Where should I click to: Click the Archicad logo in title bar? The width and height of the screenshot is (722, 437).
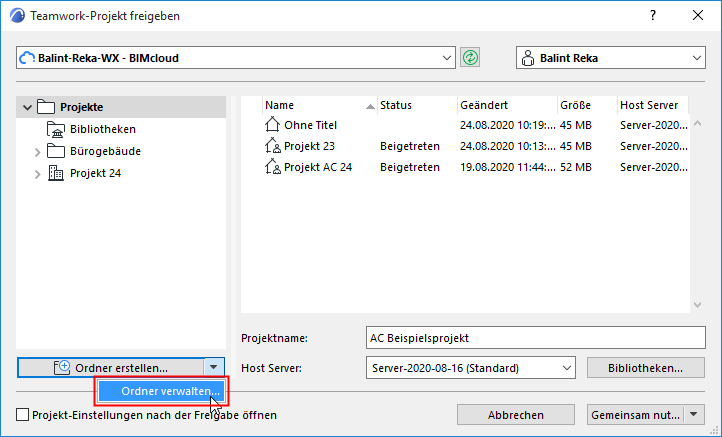[x=17, y=16]
